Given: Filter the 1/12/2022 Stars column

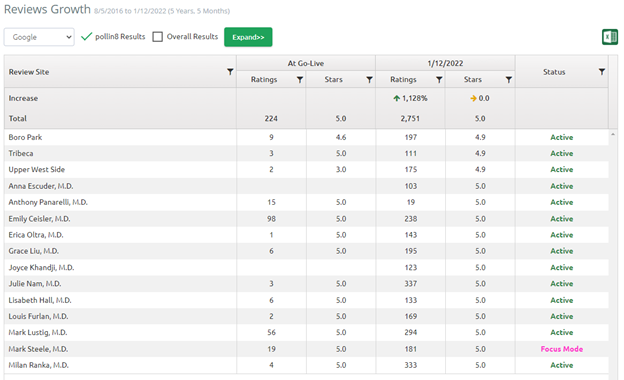Looking at the screenshot, I should click(509, 80).
